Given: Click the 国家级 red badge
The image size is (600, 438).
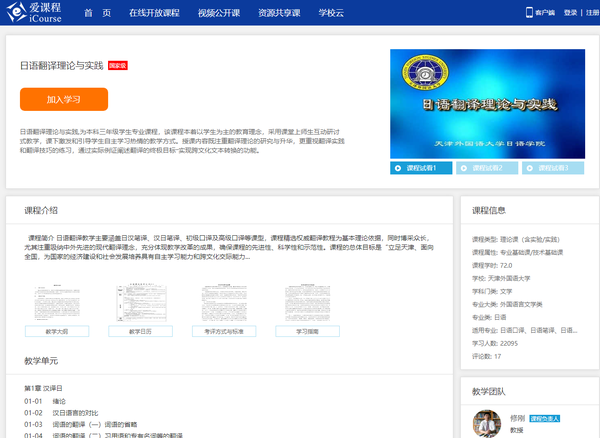Looking at the screenshot, I should coord(117,66).
